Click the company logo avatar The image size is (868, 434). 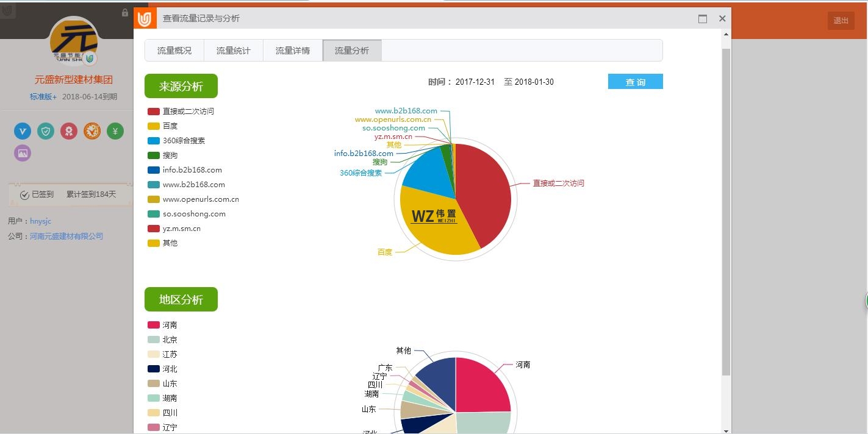(73, 41)
